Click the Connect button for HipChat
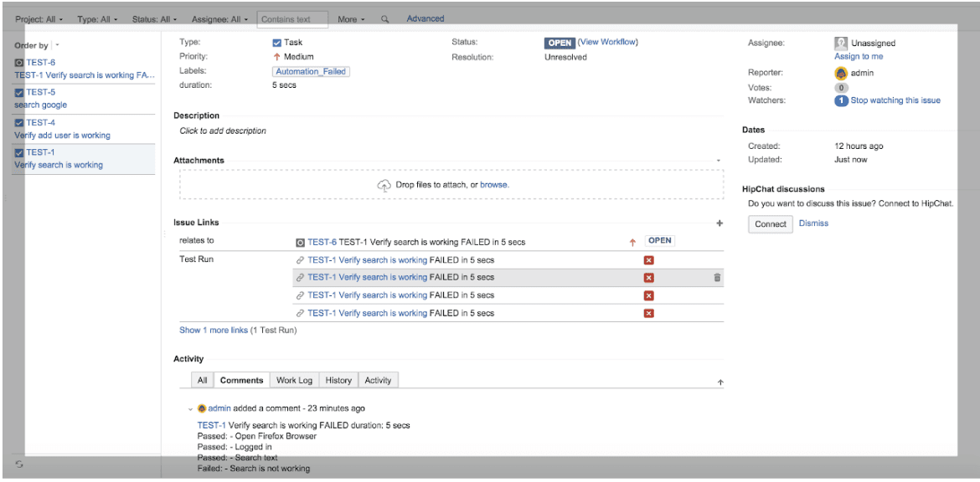Screen dimensions: 980x482 pyautogui.click(x=770, y=224)
